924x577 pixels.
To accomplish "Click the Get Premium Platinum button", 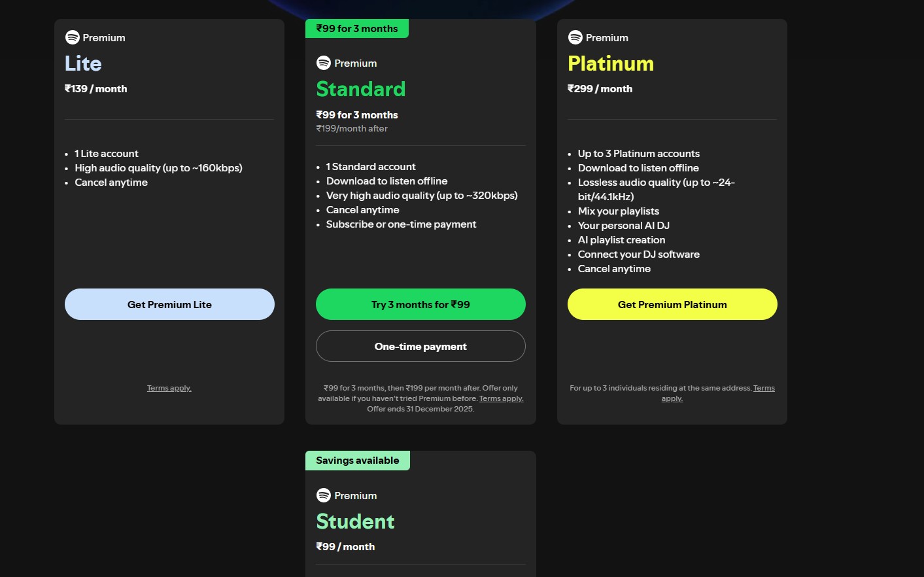I will [672, 304].
